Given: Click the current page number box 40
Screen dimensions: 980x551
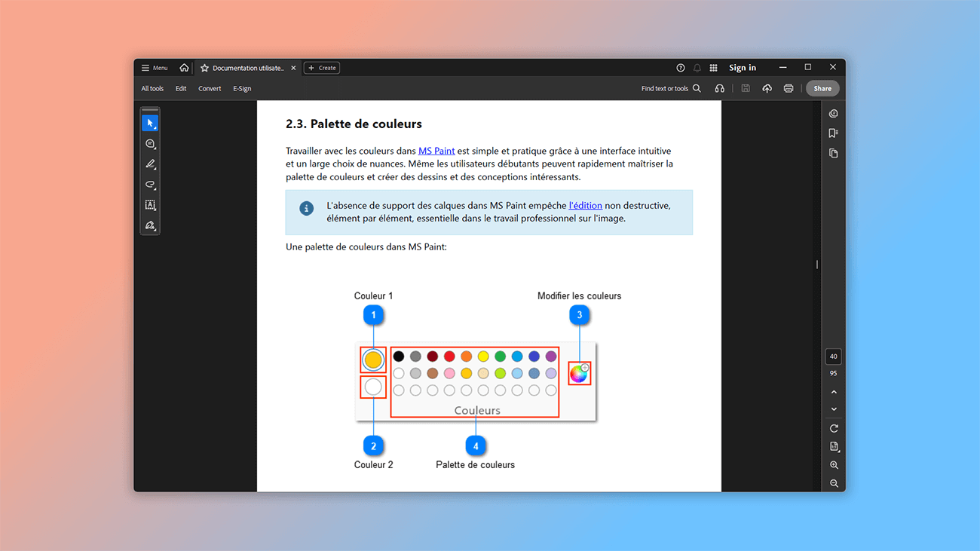Looking at the screenshot, I should [834, 357].
